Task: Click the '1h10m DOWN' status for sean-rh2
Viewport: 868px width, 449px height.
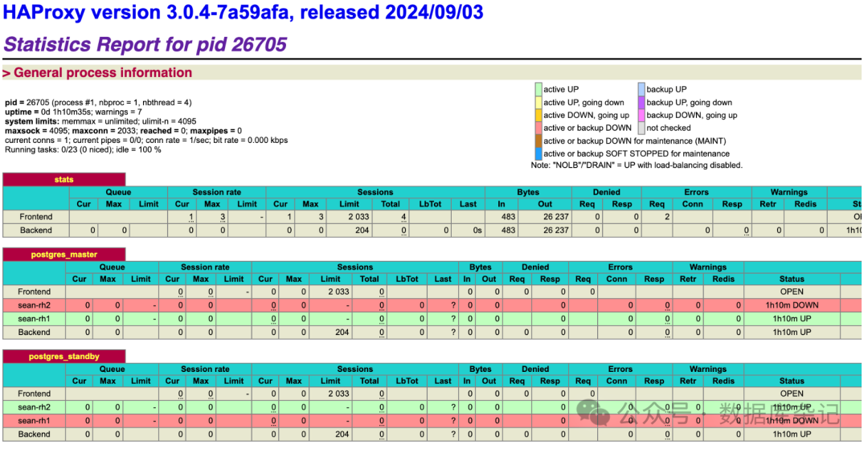Action: click(792, 305)
